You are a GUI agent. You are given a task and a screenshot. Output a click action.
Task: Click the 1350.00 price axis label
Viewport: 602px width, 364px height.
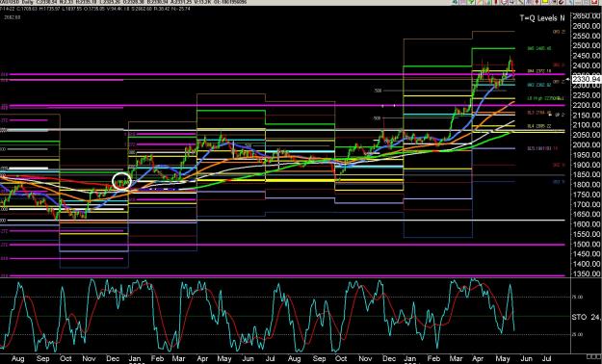click(586, 274)
